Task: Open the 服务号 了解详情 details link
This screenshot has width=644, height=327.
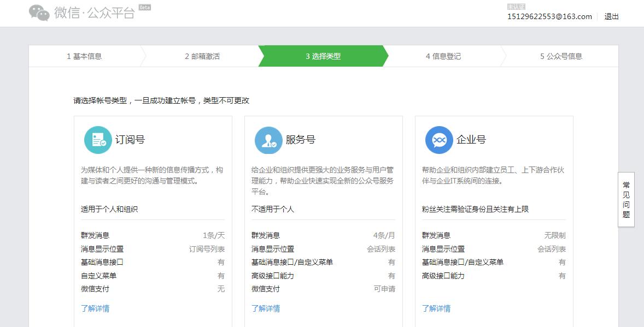Action: (x=266, y=308)
